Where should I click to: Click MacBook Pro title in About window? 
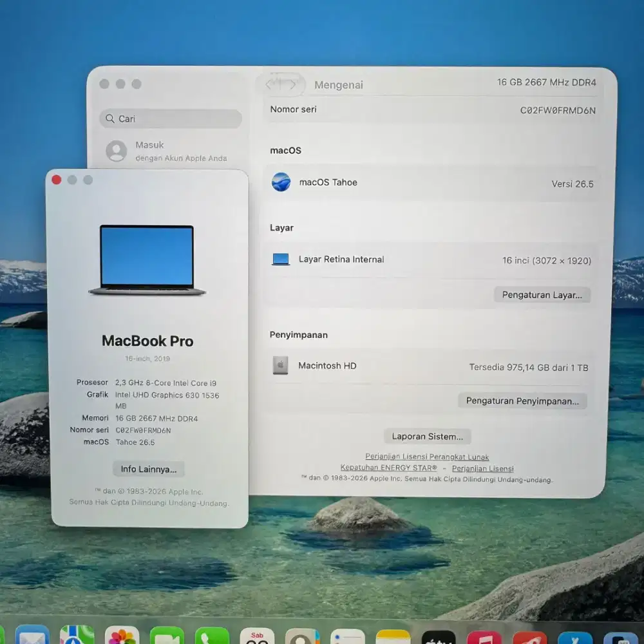pyautogui.click(x=147, y=341)
